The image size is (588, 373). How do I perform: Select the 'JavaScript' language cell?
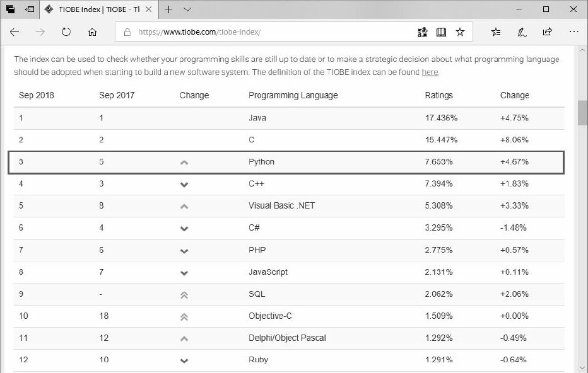(268, 272)
